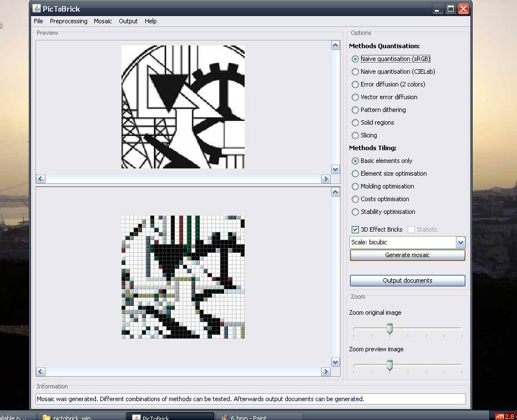Disable the 3D Effect Bricks checkbox

(355, 229)
